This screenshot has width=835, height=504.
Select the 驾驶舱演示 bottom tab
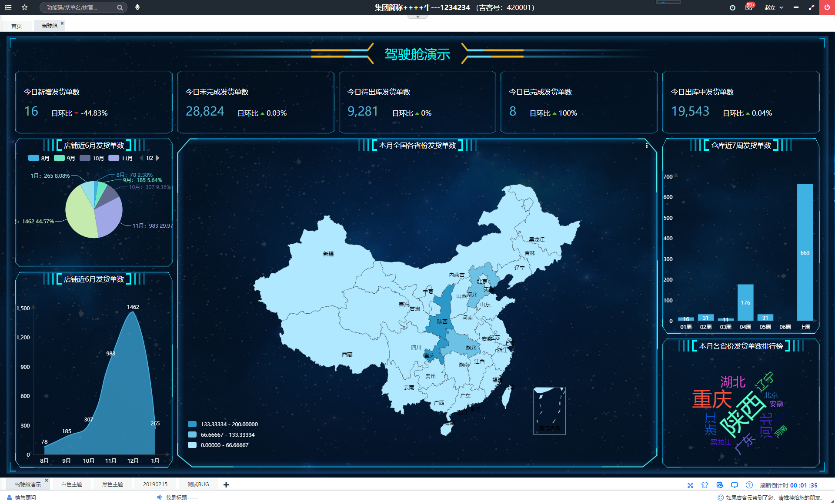[x=28, y=484]
